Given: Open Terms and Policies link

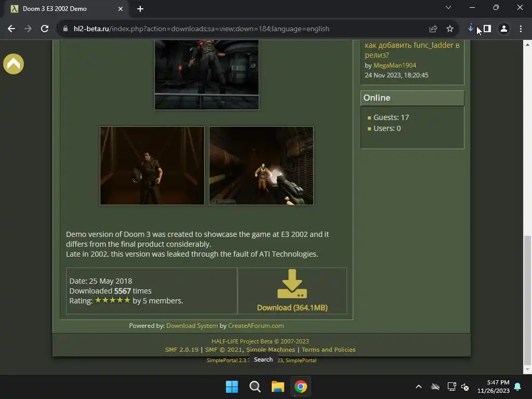Looking at the screenshot, I should coord(329,350).
